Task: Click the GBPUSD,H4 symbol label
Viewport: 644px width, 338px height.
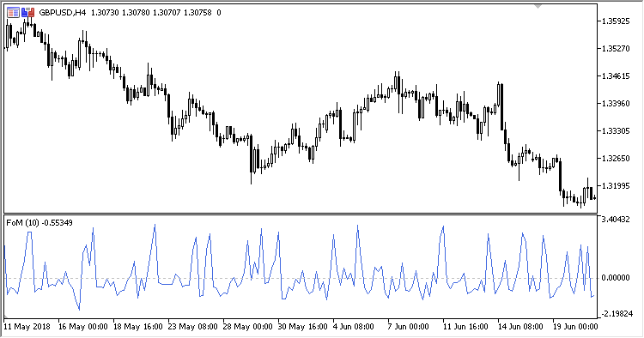Action: pos(63,13)
